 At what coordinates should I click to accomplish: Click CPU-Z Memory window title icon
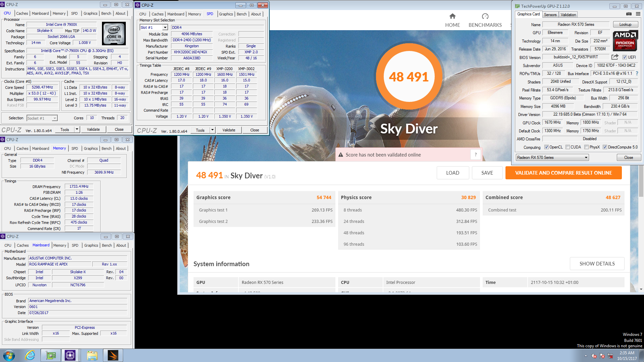pos(3,139)
